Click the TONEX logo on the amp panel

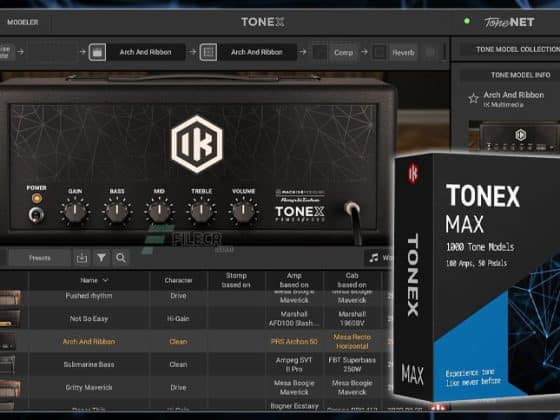[300, 212]
